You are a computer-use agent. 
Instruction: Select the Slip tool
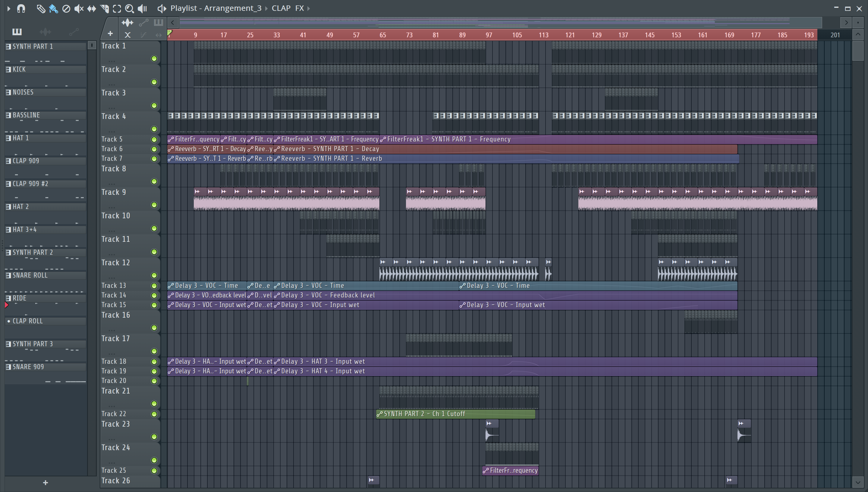[x=92, y=8]
